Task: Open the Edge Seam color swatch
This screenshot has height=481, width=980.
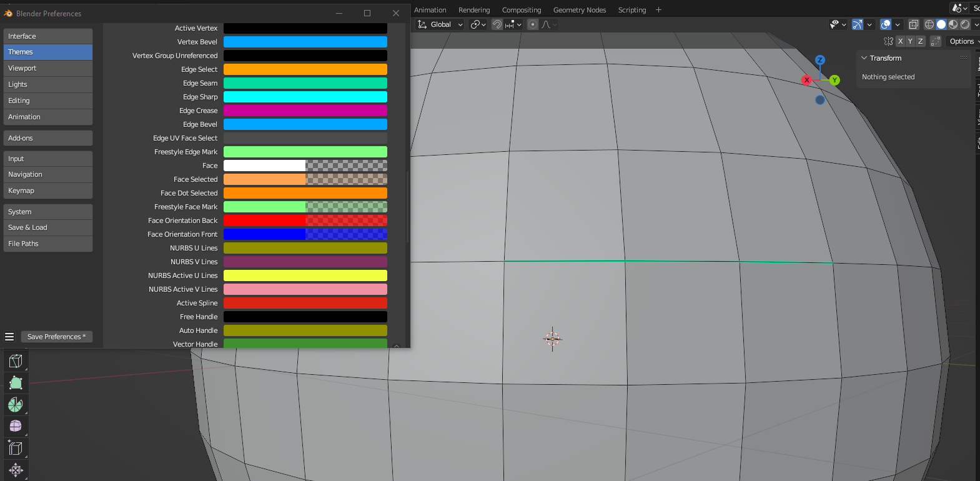Action: point(305,83)
